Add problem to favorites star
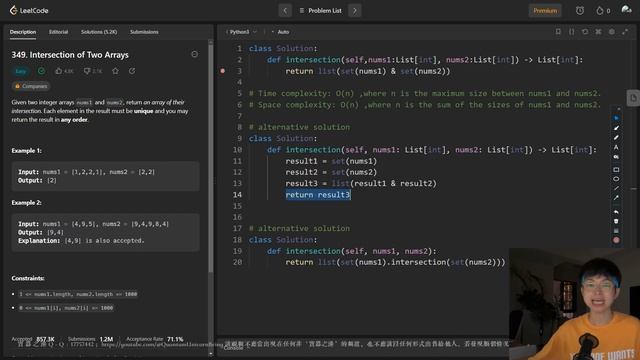The width and height of the screenshot is (640, 360). (x=116, y=71)
